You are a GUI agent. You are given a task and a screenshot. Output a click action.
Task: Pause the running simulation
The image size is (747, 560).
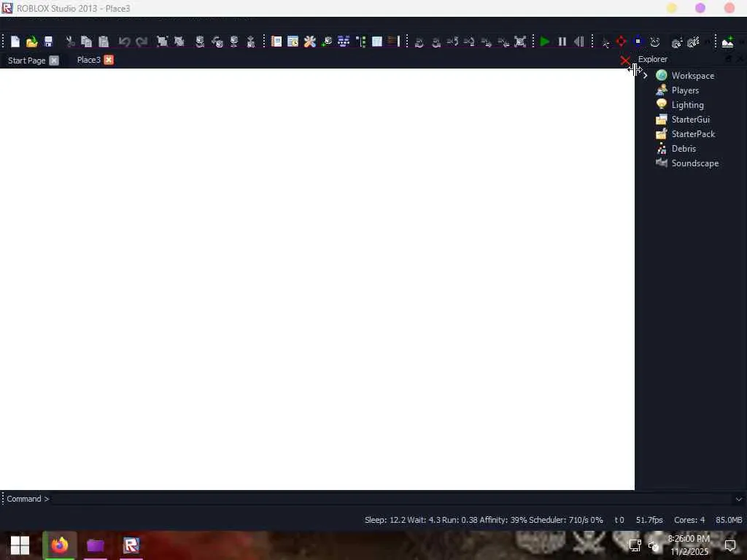click(x=562, y=42)
